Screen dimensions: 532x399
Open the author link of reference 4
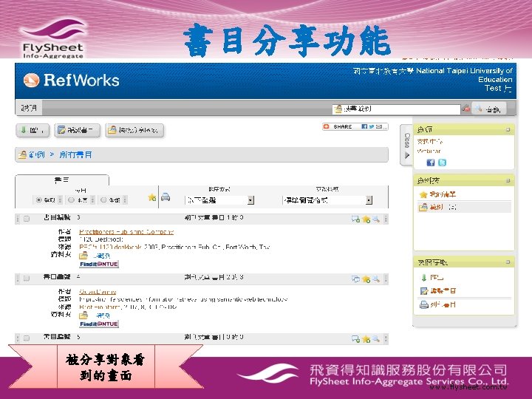[98, 292]
